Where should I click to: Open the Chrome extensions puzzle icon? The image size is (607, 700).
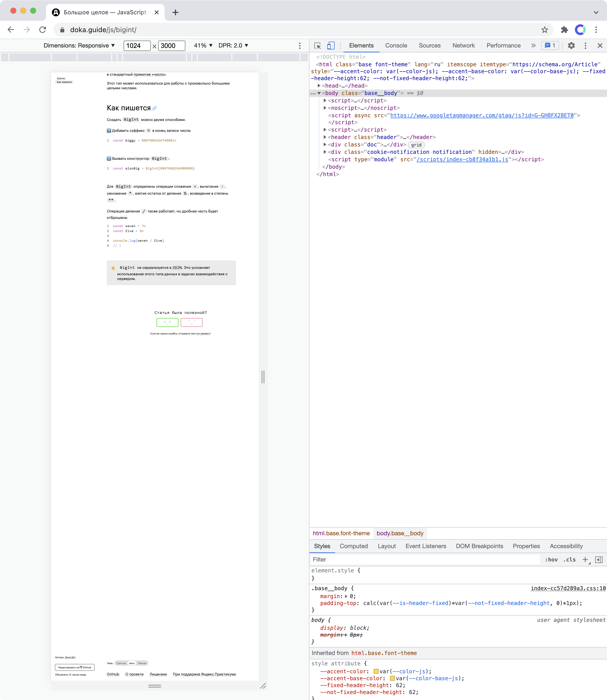pyautogui.click(x=564, y=30)
